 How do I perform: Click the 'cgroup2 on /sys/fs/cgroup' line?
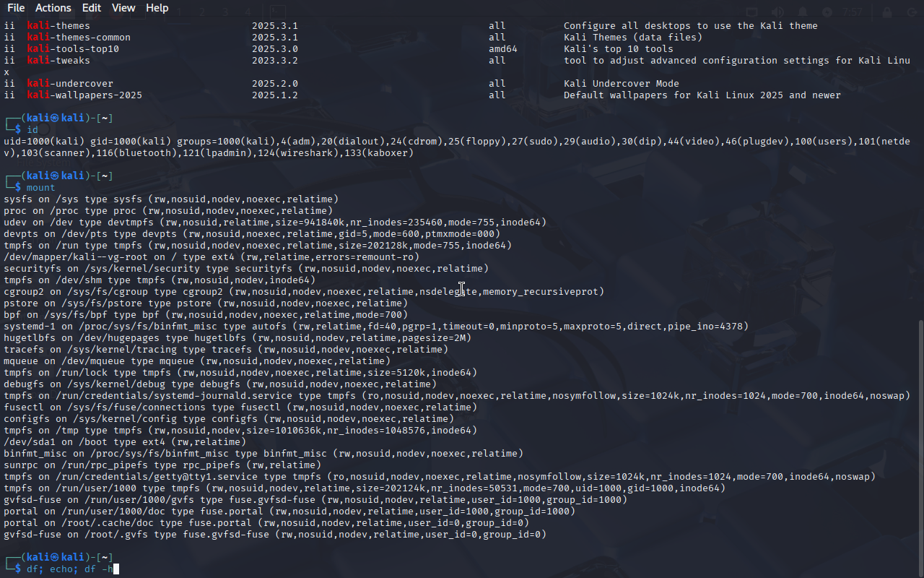304,292
